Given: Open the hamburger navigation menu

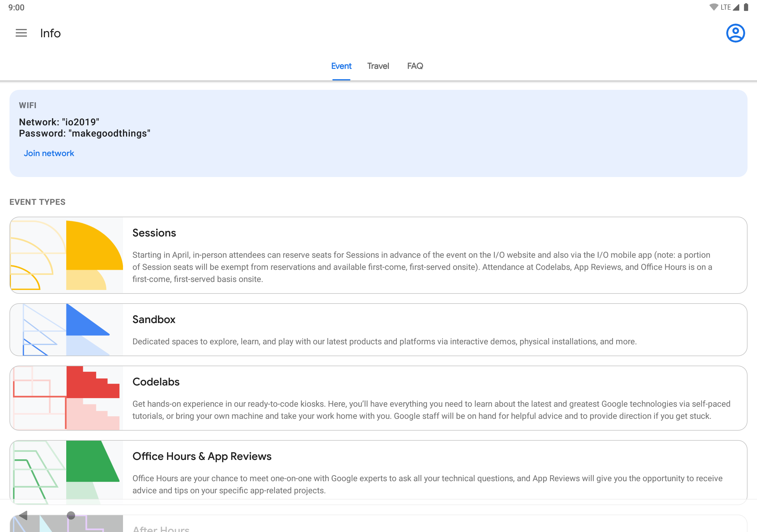Looking at the screenshot, I should 21,33.
